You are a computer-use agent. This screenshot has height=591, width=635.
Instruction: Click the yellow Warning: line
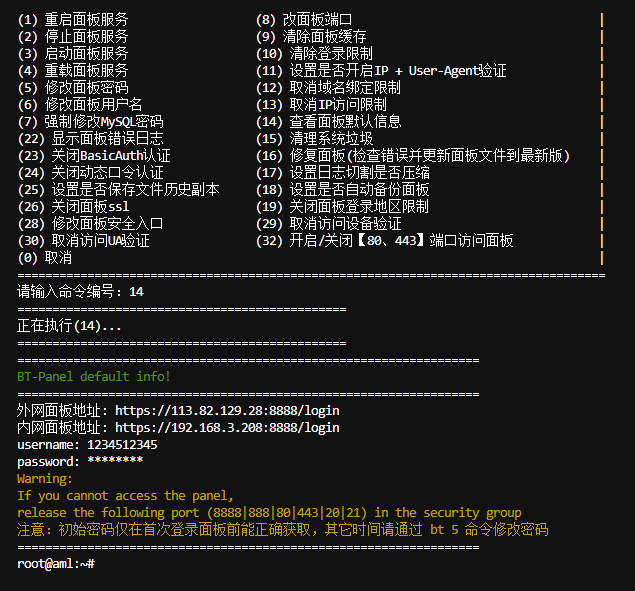click(x=45, y=479)
